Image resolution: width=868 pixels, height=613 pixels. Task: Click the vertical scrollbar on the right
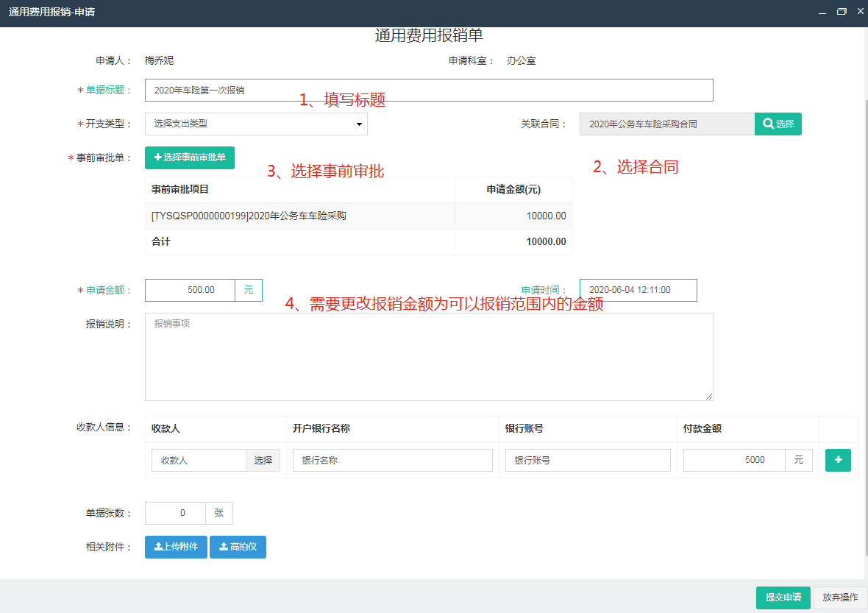point(865,327)
